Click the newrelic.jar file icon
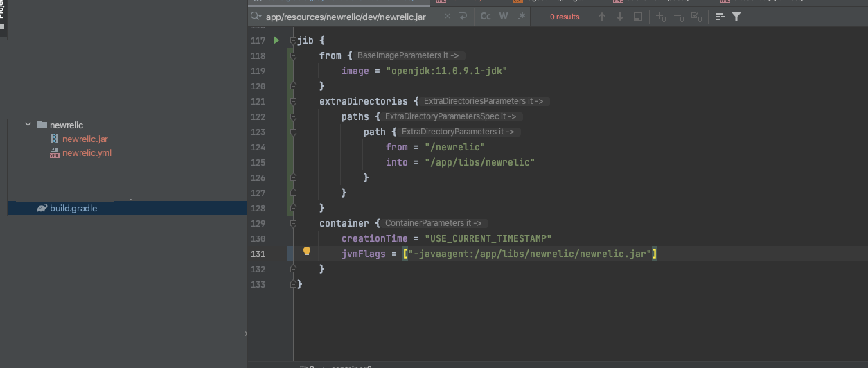The width and height of the screenshot is (868, 368). [x=55, y=139]
